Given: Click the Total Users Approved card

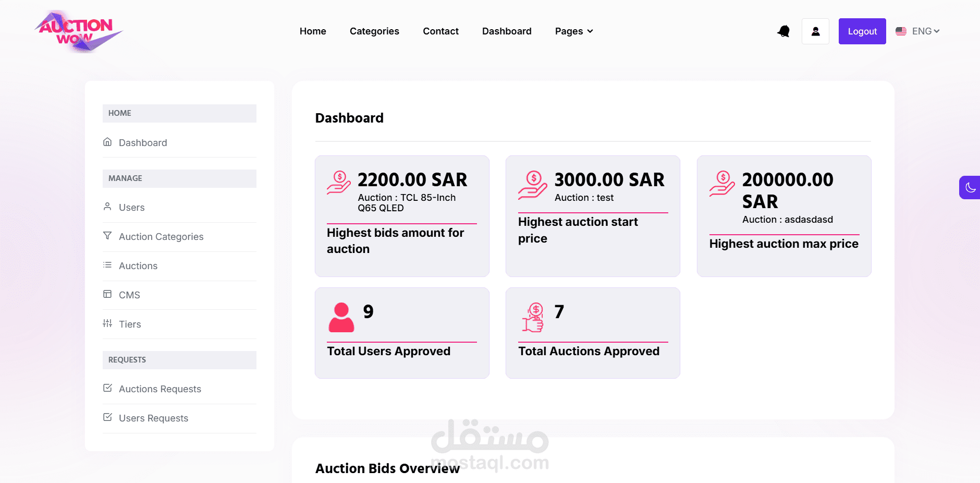Looking at the screenshot, I should (402, 333).
